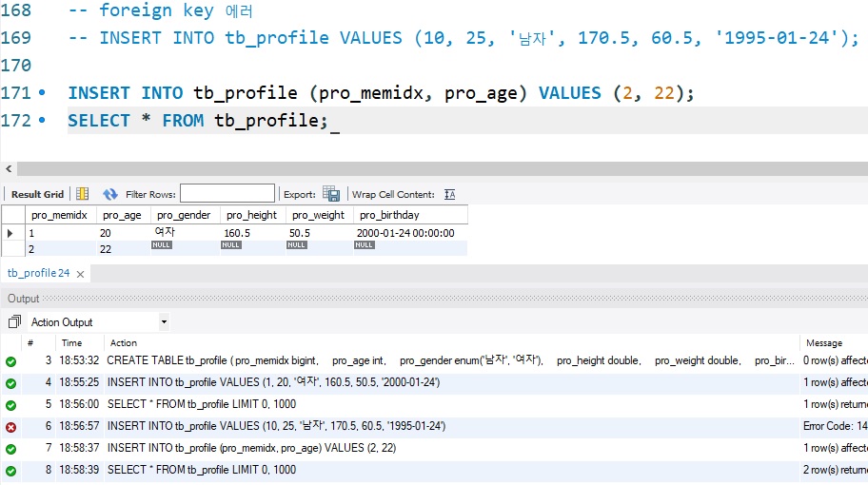Image resolution: width=868 pixels, height=485 pixels.
Task: Select the 'Error Code: 14' message
Action: click(835, 426)
